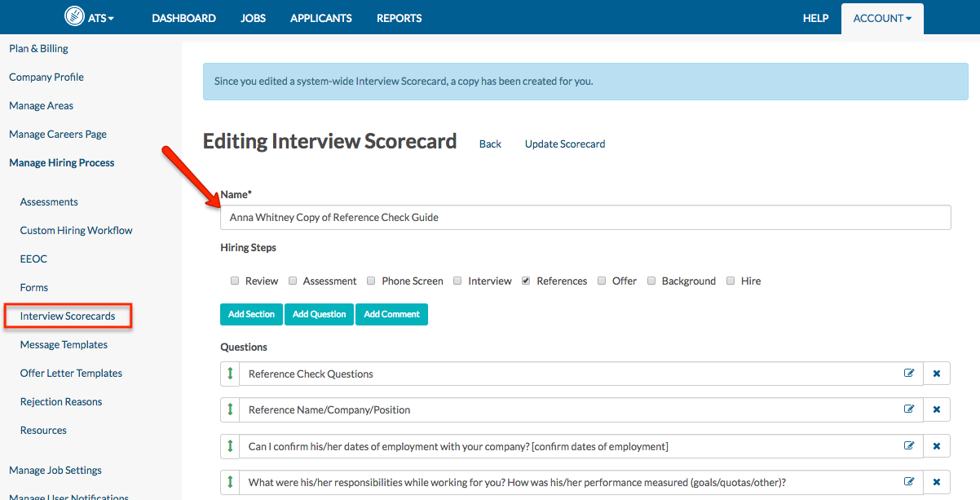Remove the "Reference Check Questions" section
This screenshot has height=500, width=980.
(936, 373)
